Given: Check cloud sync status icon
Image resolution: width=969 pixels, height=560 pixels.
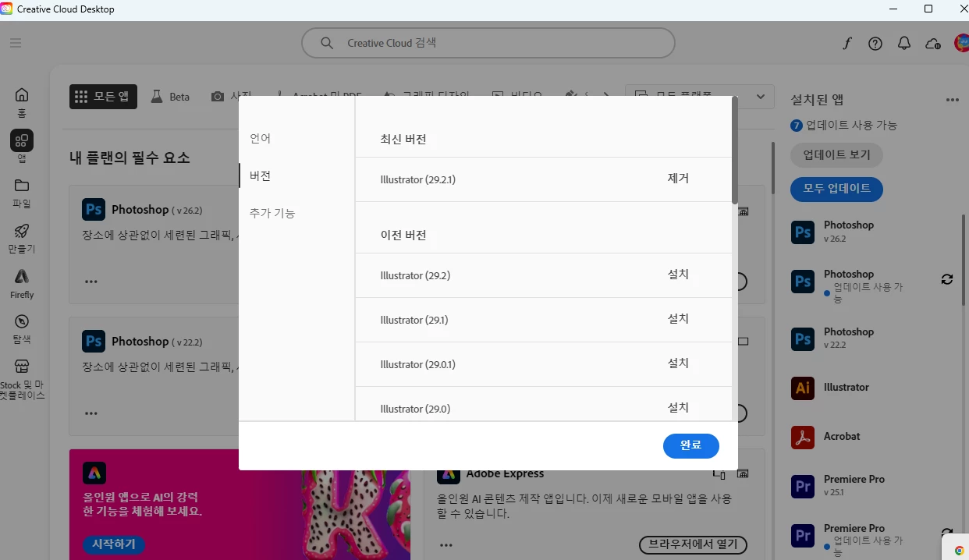Looking at the screenshot, I should pyautogui.click(x=932, y=44).
